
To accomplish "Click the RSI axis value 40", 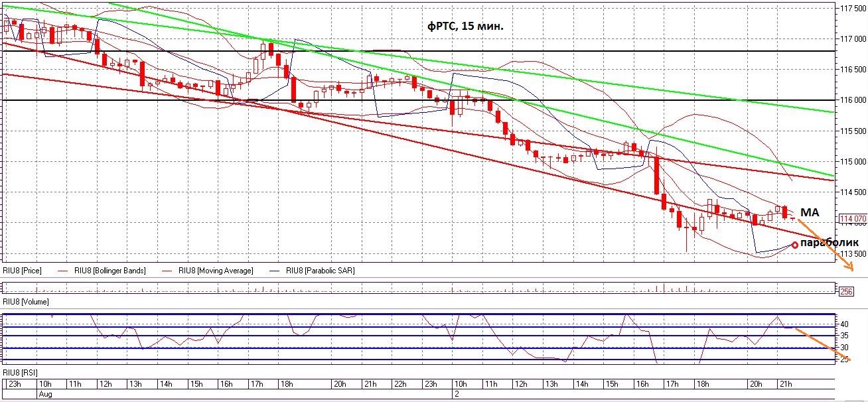I will [x=845, y=324].
